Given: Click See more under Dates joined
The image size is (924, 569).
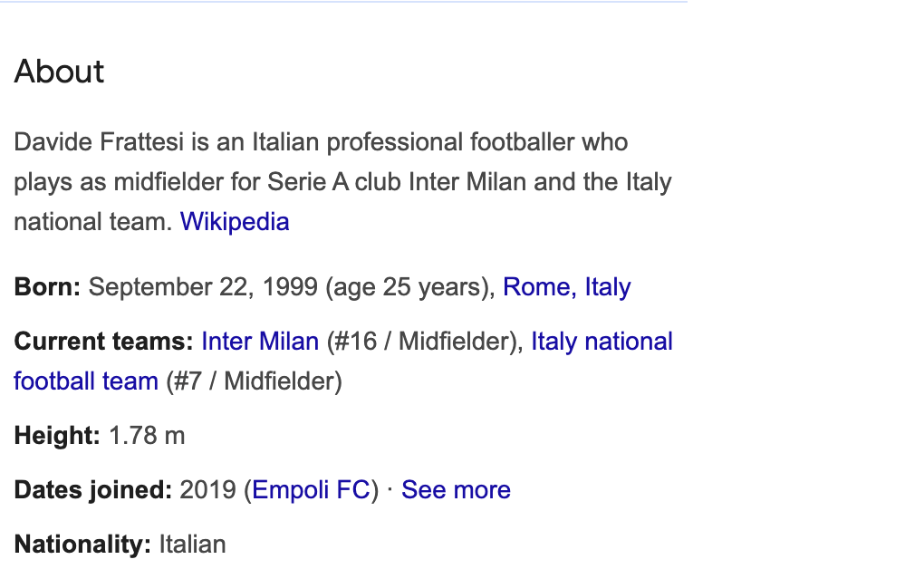Looking at the screenshot, I should tap(456, 490).
